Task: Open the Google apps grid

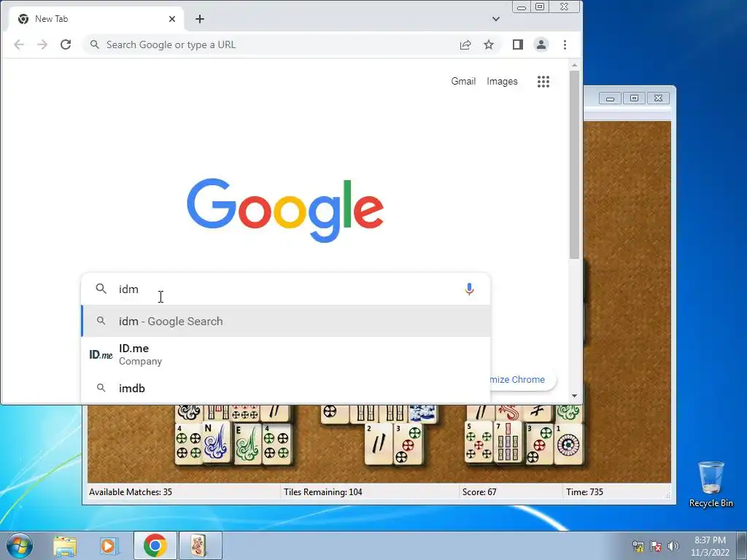Action: [x=543, y=82]
